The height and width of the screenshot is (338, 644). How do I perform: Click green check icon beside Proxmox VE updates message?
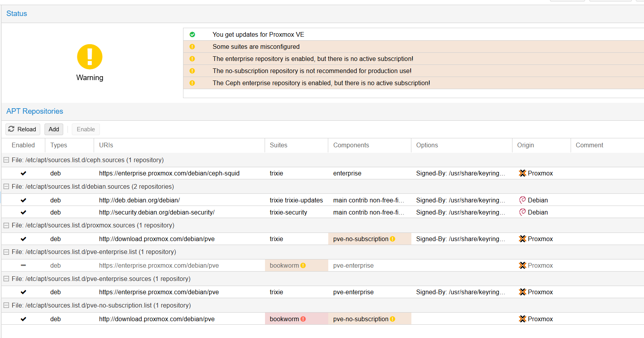coord(192,34)
